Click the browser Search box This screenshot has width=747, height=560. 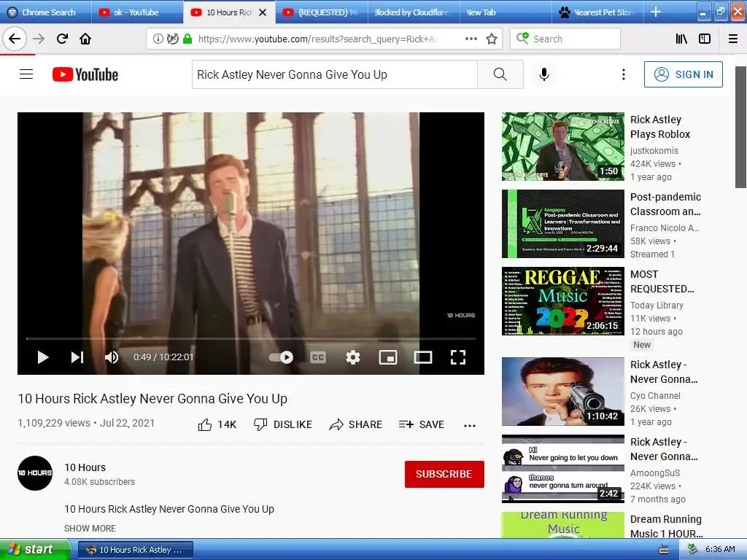pyautogui.click(x=565, y=39)
